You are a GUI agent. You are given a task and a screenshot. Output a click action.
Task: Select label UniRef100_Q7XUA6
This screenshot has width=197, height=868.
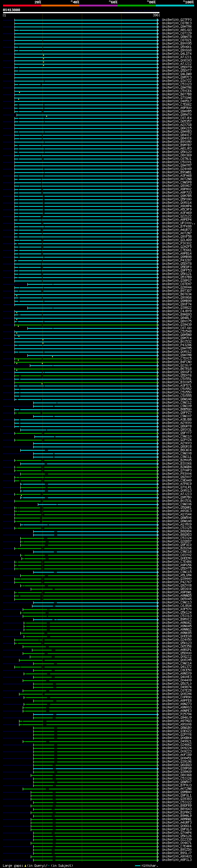click(x=177, y=98)
